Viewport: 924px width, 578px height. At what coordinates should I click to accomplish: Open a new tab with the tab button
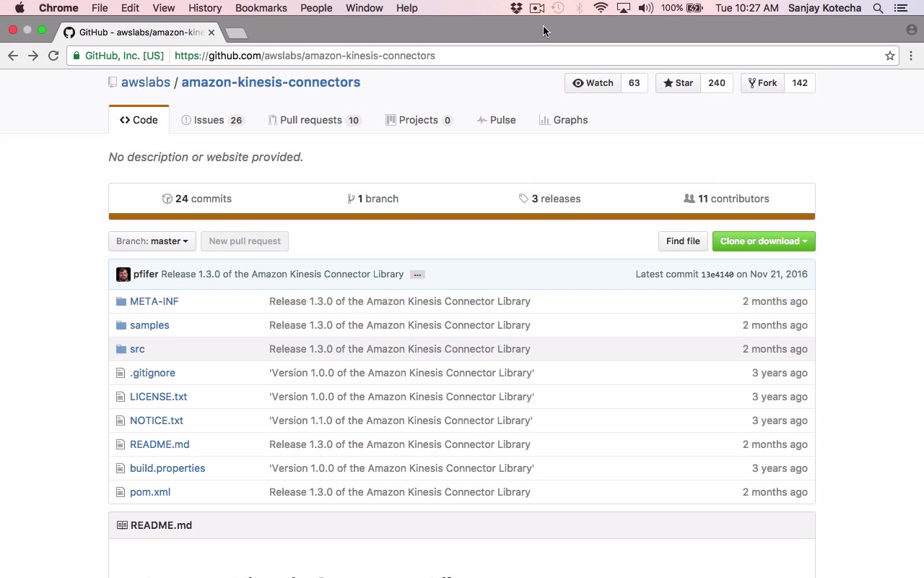[236, 33]
